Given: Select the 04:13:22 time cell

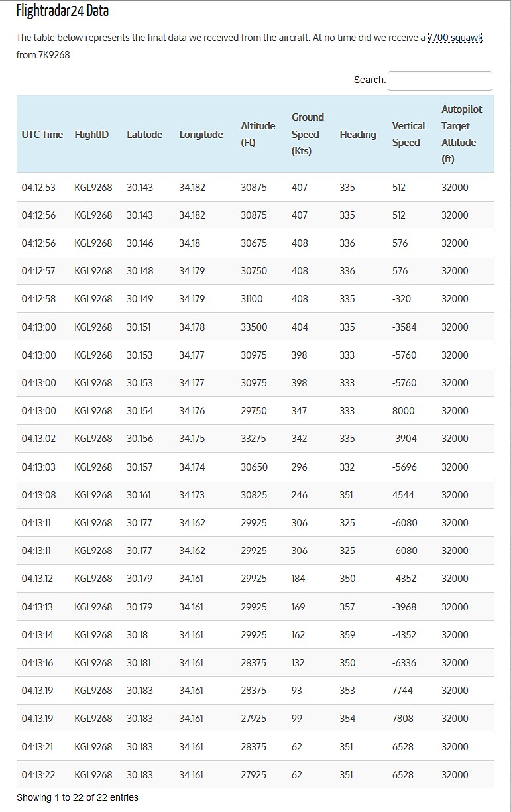Looking at the screenshot, I should 38,775.
